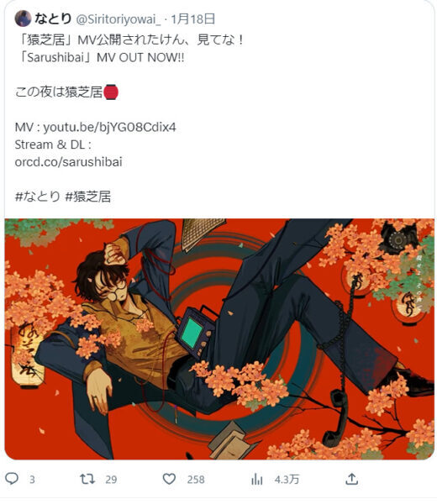Open the @Siritoriyowai_ username handle
This screenshot has height=504, width=437.
pyautogui.click(x=118, y=19)
